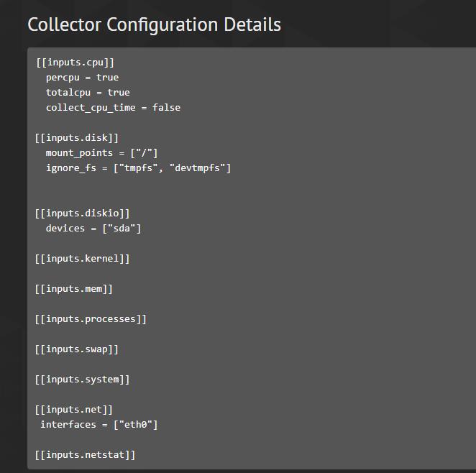Click the [[inputs.cpu]] section line
The image size is (476, 473).
75,63
